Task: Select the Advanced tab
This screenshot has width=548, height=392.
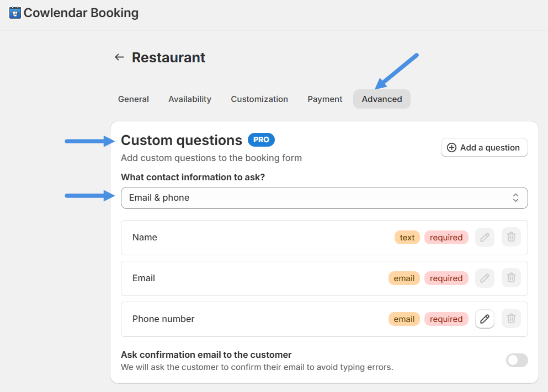Action: pyautogui.click(x=382, y=99)
